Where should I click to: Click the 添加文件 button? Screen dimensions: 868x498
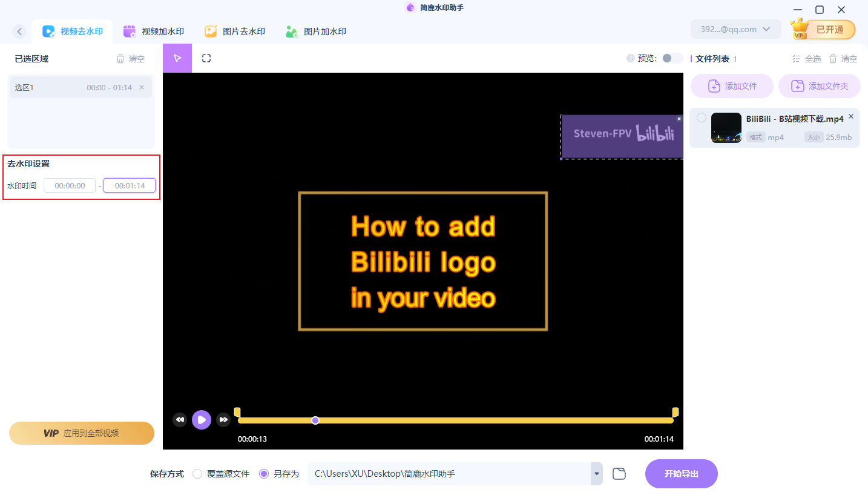tap(732, 86)
